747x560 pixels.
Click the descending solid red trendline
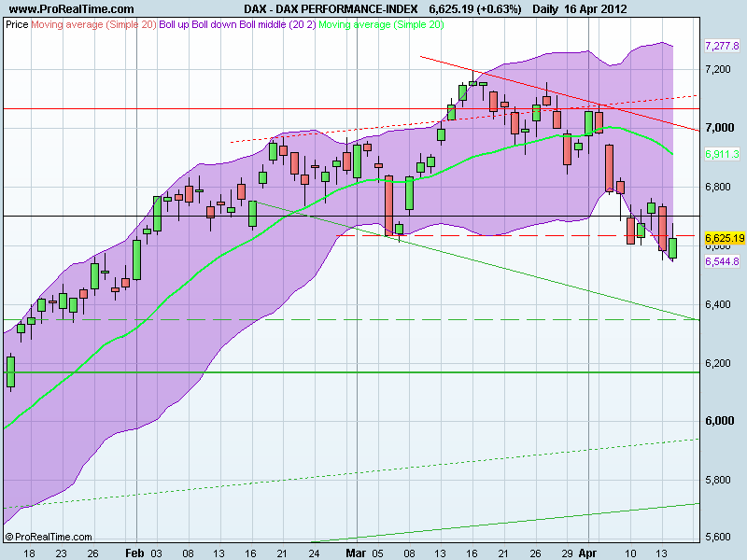click(559, 93)
